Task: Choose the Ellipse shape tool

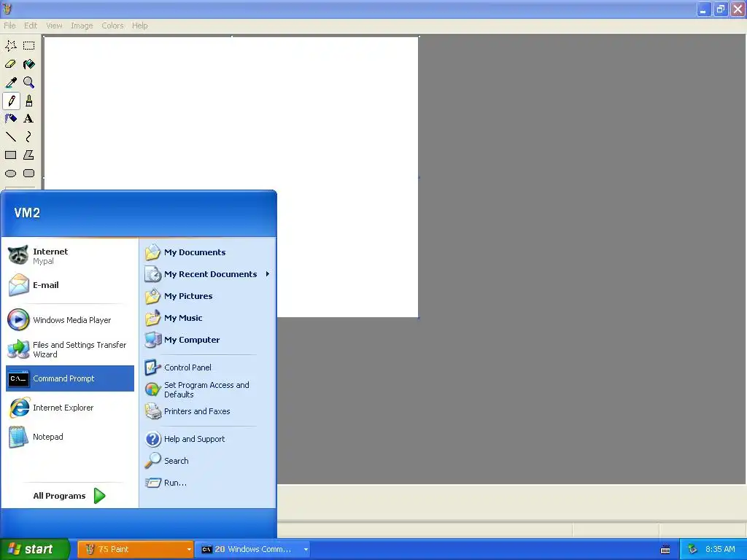Action: pyautogui.click(x=11, y=174)
